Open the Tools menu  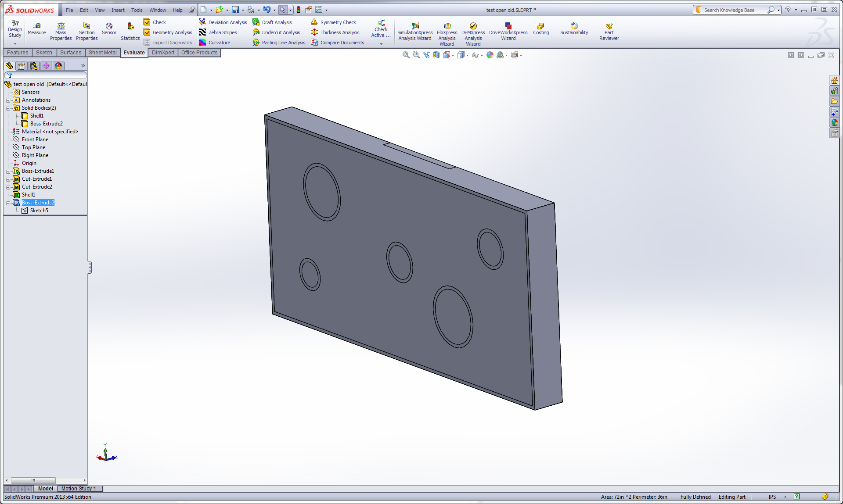click(x=137, y=10)
